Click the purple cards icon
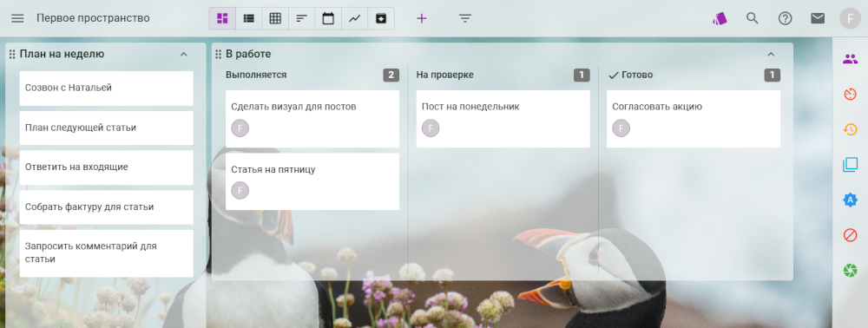This screenshot has height=328, width=868. 720,18
